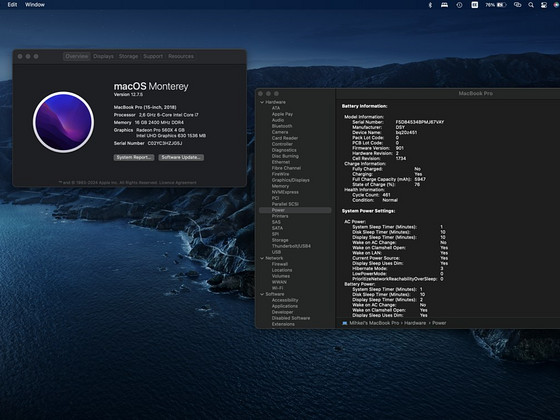The height and width of the screenshot is (420, 560).
Task: Switch to the Displays tab
Action: [x=103, y=56]
